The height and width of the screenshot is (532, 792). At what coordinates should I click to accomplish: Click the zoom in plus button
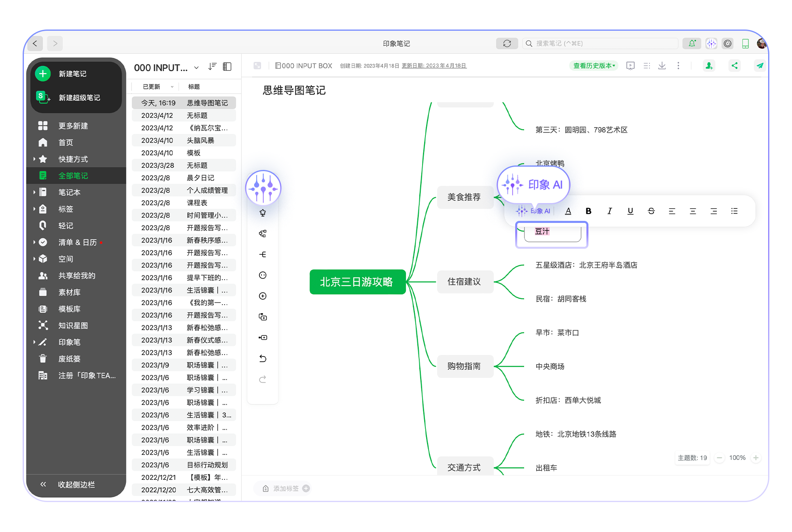click(756, 458)
